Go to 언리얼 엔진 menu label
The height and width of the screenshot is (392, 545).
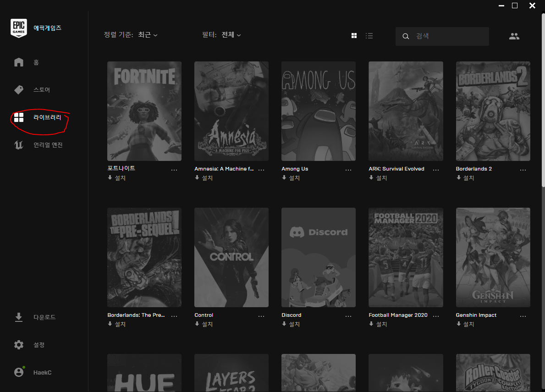coord(48,145)
